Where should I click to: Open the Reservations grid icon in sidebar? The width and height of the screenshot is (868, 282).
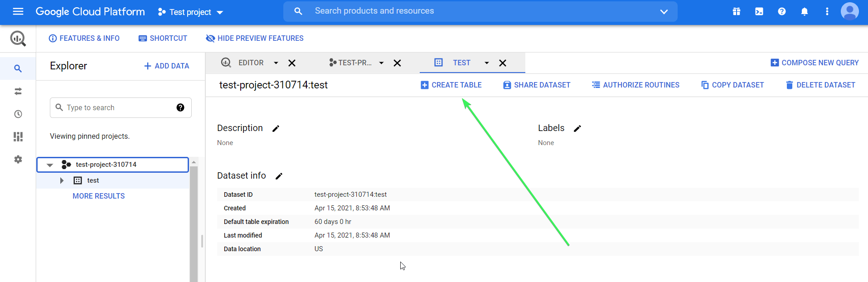18,136
